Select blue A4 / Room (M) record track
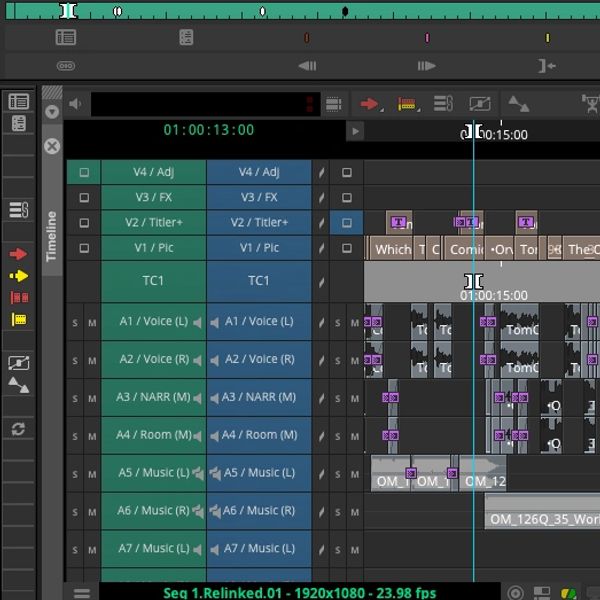The image size is (600, 600). pos(259,435)
